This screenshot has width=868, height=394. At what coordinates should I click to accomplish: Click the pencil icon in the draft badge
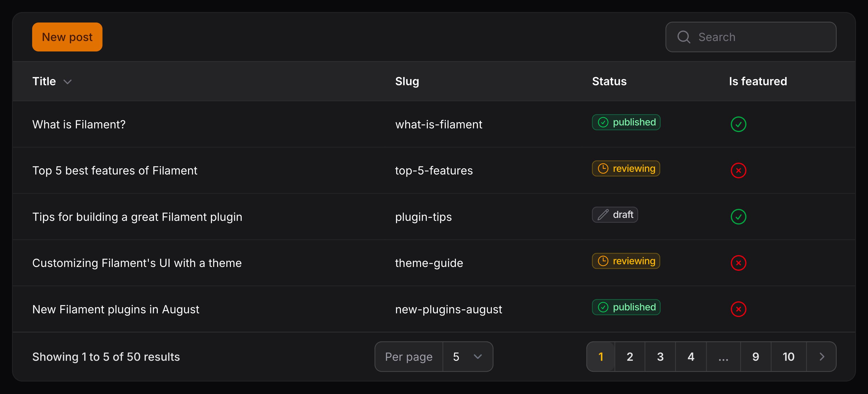[x=603, y=214]
